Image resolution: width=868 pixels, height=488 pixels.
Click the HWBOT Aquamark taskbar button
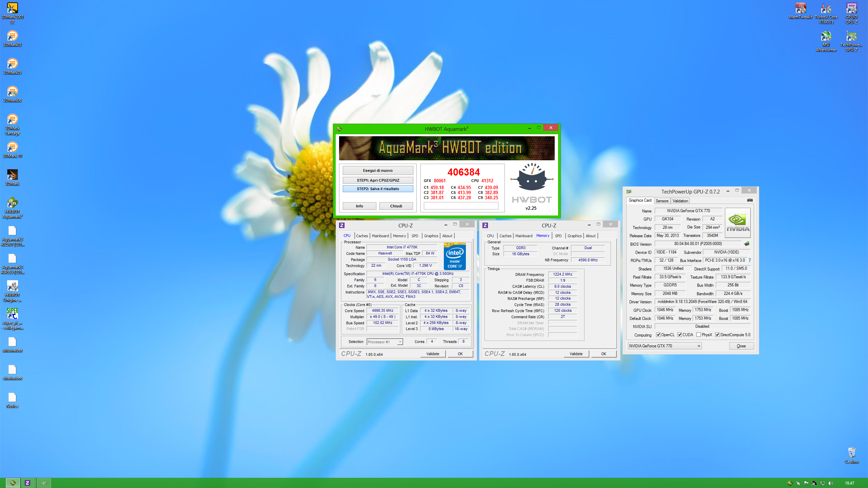point(13,483)
